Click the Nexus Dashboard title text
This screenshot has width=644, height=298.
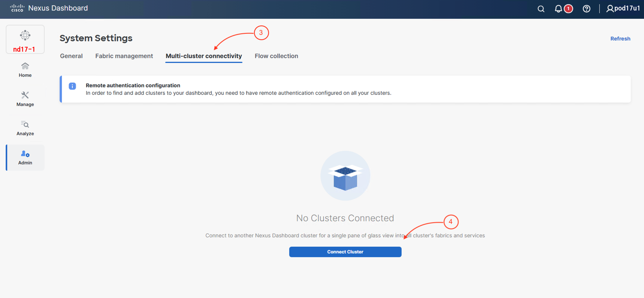(58, 8)
